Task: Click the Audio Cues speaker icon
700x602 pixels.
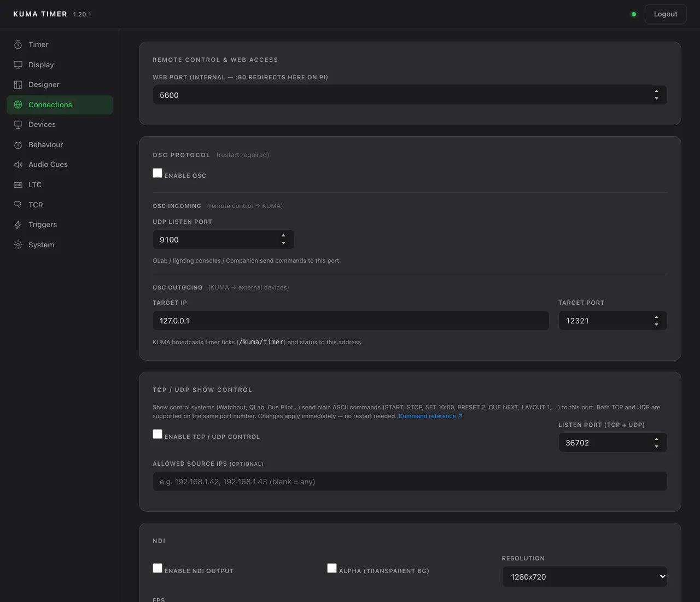Action: click(x=18, y=165)
